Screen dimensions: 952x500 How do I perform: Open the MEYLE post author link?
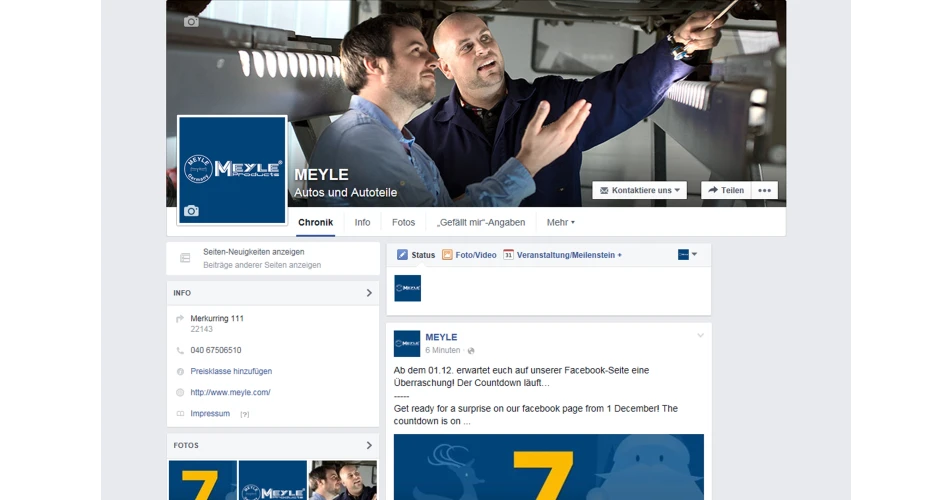pos(441,337)
